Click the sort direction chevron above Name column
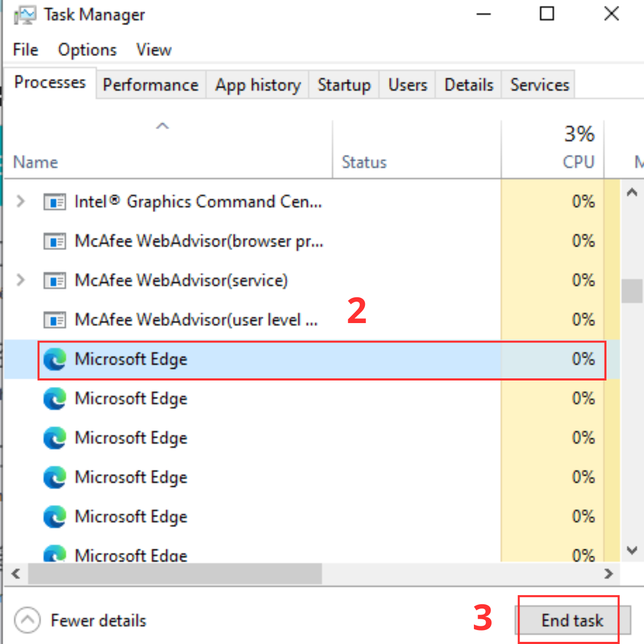 pyautogui.click(x=162, y=126)
